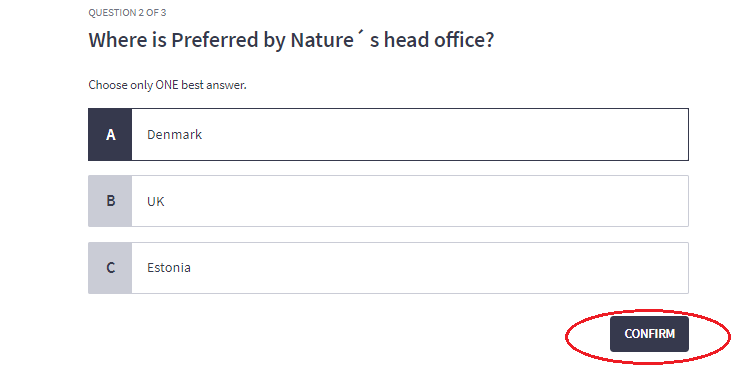This screenshot has height=385, width=748.
Task: Submit the quiz answer using CONFIRM
Action: point(649,334)
